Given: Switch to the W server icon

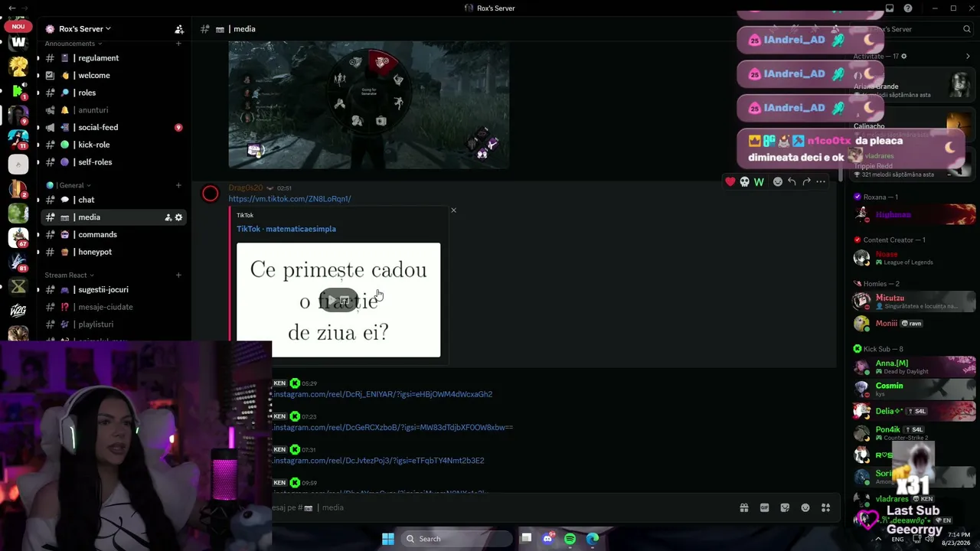Looking at the screenshot, I should (x=18, y=43).
